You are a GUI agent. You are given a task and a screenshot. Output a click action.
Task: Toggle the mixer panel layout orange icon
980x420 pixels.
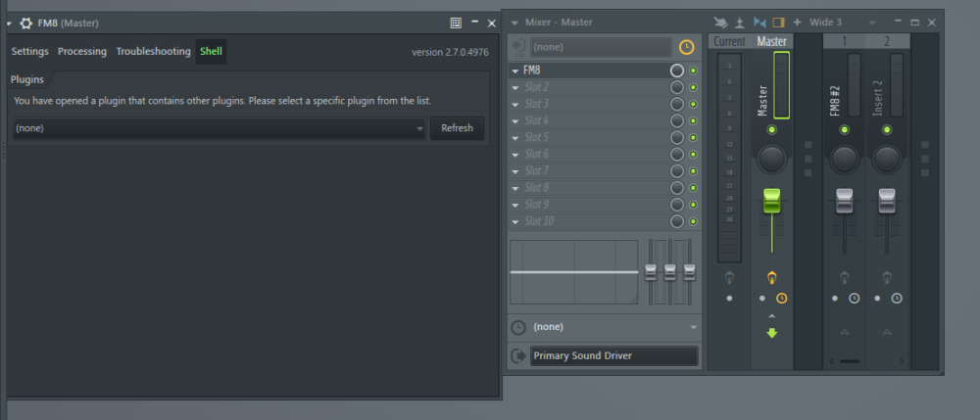click(x=778, y=23)
